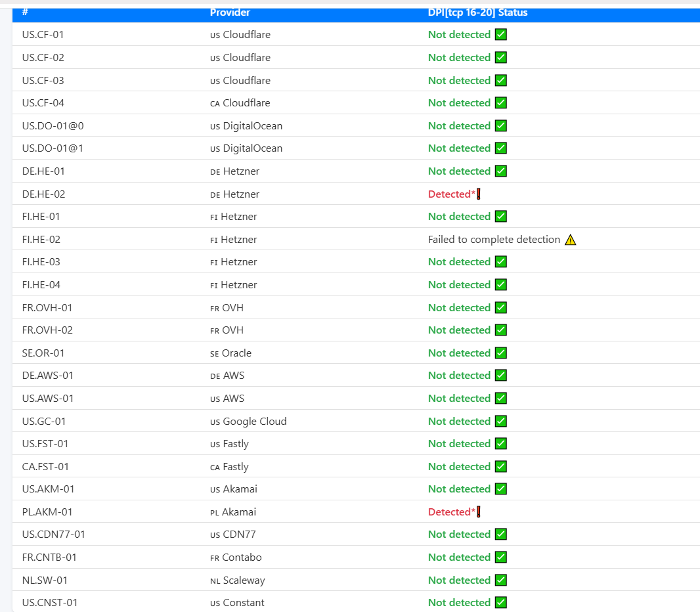The height and width of the screenshot is (612, 700).
Task: Click 'Detected*' status for PL.AKM-01
Action: coord(451,512)
